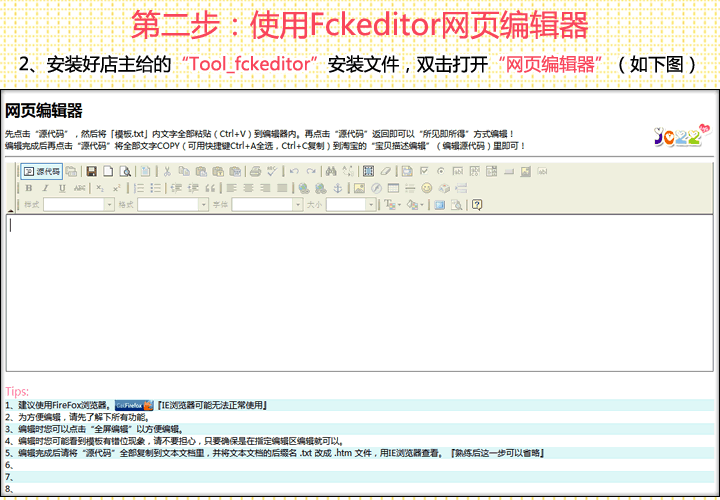Click the Save floppy disk icon

[x=91, y=171]
